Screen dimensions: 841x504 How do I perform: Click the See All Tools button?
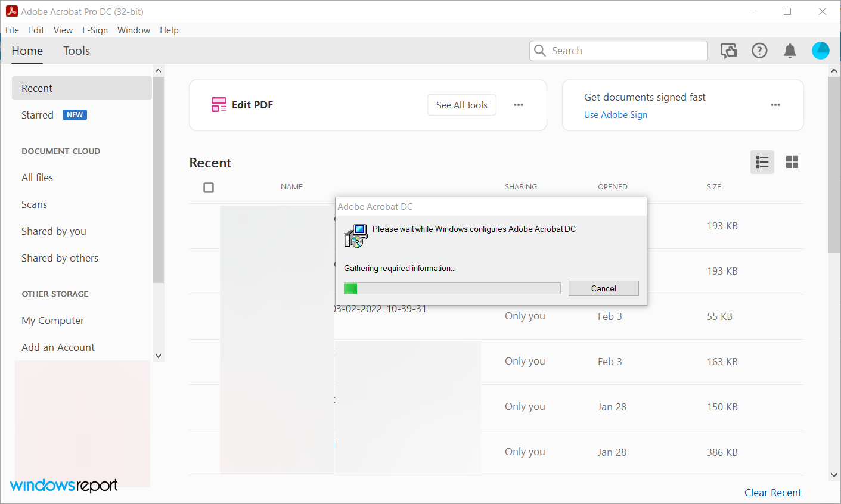pyautogui.click(x=462, y=105)
